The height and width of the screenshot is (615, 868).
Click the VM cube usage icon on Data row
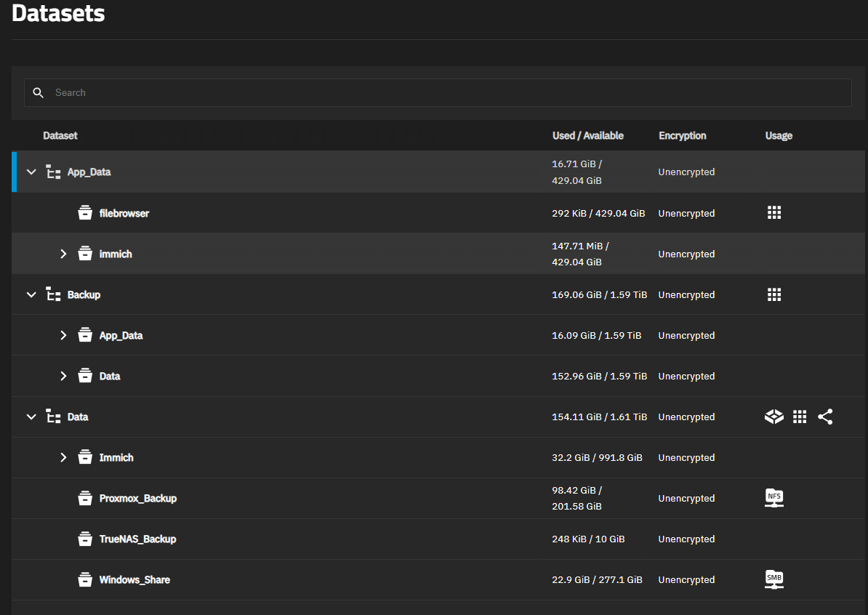[774, 417]
